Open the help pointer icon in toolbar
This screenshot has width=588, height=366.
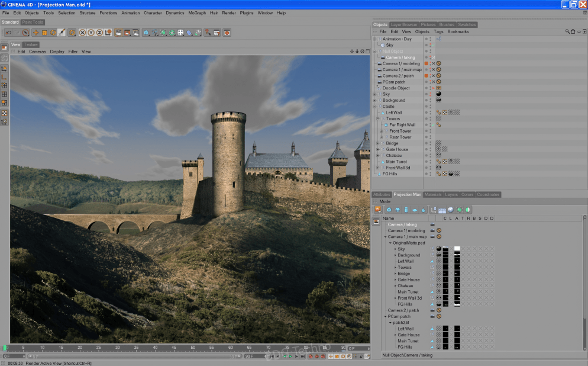pos(208,33)
